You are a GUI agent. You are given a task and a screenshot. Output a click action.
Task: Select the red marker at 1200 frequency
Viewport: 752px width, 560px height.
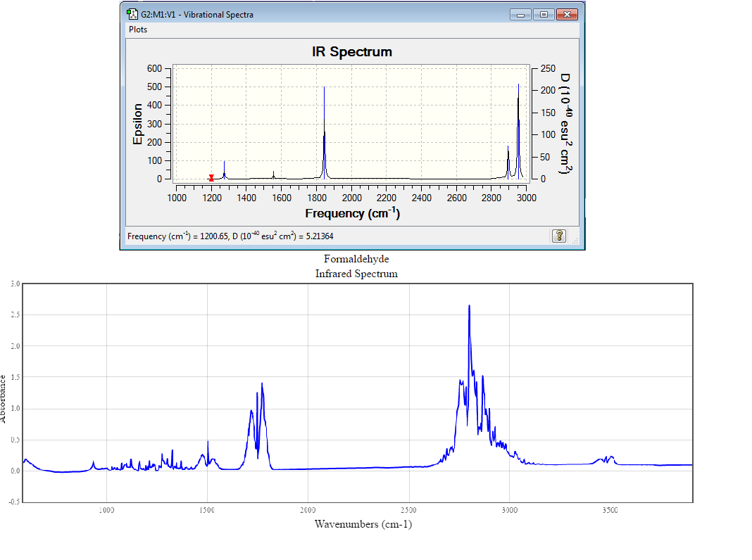(x=211, y=178)
